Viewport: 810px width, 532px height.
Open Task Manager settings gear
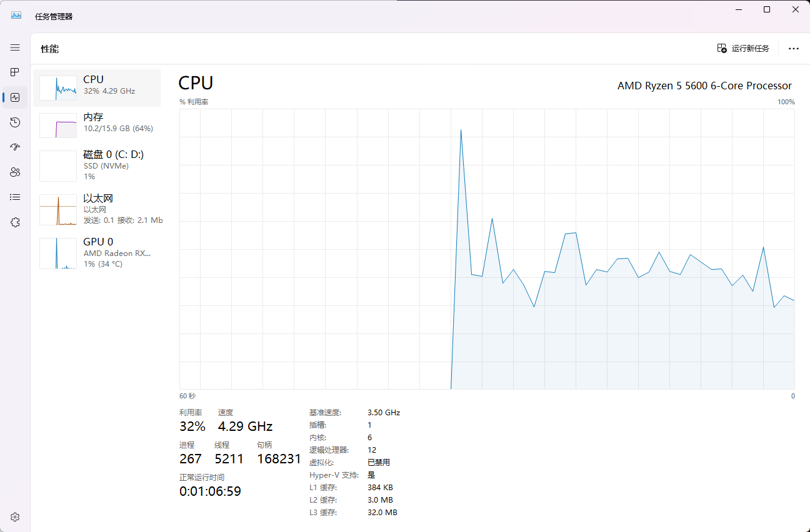[15, 517]
